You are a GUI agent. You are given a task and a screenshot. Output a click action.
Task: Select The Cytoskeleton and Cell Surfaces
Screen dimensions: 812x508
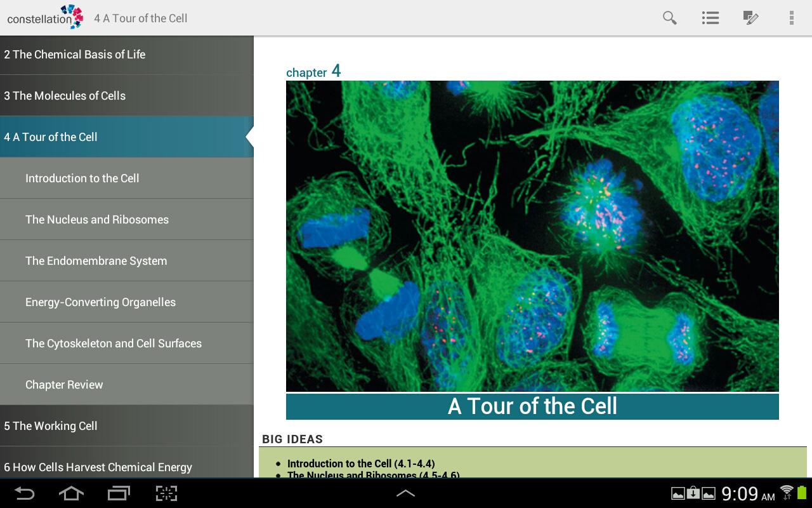point(127,344)
